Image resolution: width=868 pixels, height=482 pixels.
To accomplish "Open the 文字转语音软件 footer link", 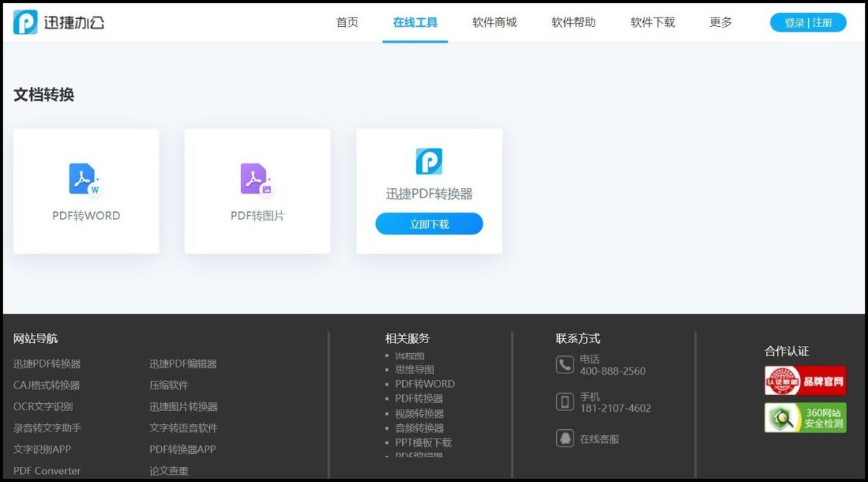I will tap(183, 428).
